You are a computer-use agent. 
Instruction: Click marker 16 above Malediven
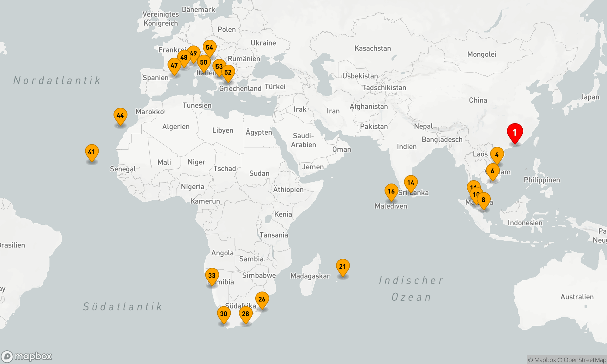tap(391, 191)
